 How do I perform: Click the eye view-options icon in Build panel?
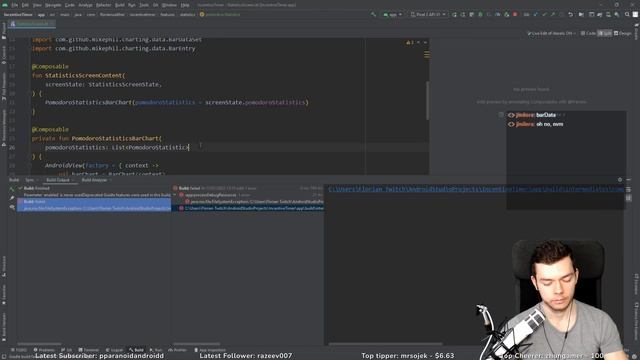tap(12, 207)
